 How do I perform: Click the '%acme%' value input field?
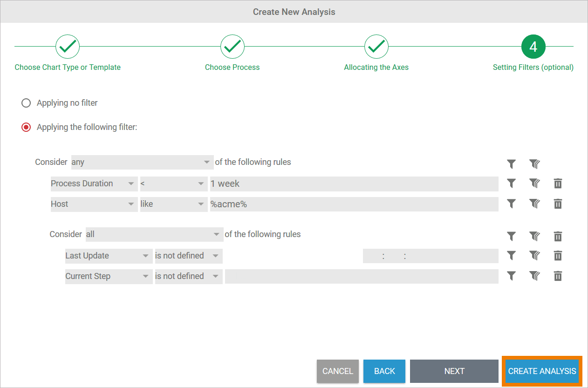point(354,204)
